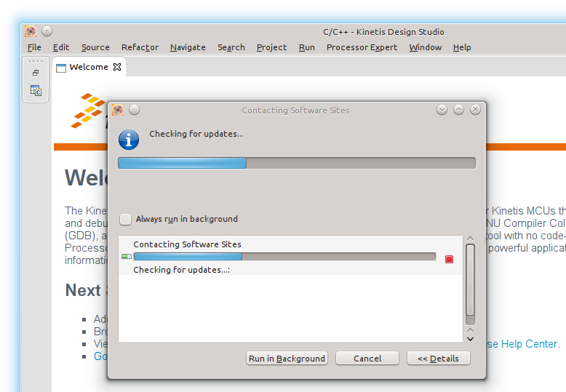Click the main window's application icon
Viewport: 566px width, 392px height.
(31, 31)
